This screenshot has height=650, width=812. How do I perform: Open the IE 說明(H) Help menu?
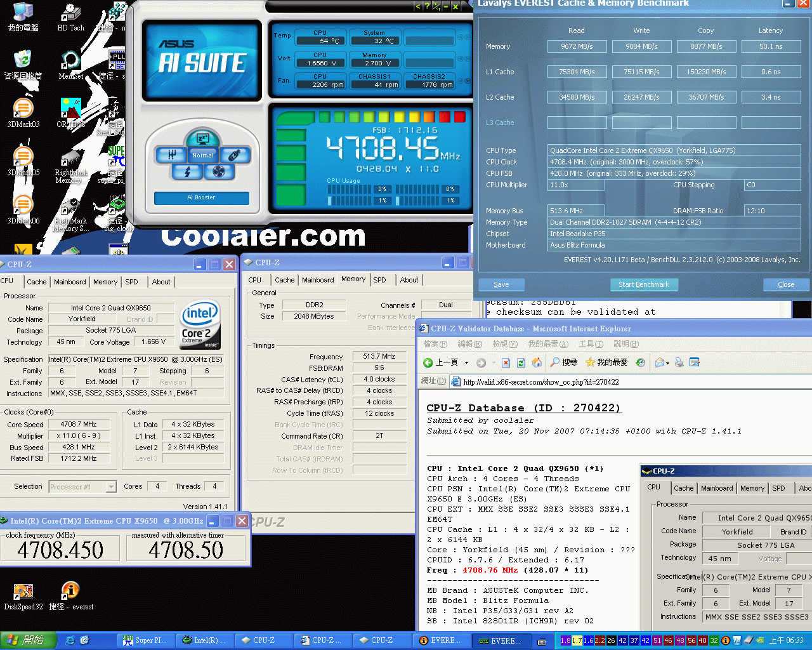coord(625,344)
